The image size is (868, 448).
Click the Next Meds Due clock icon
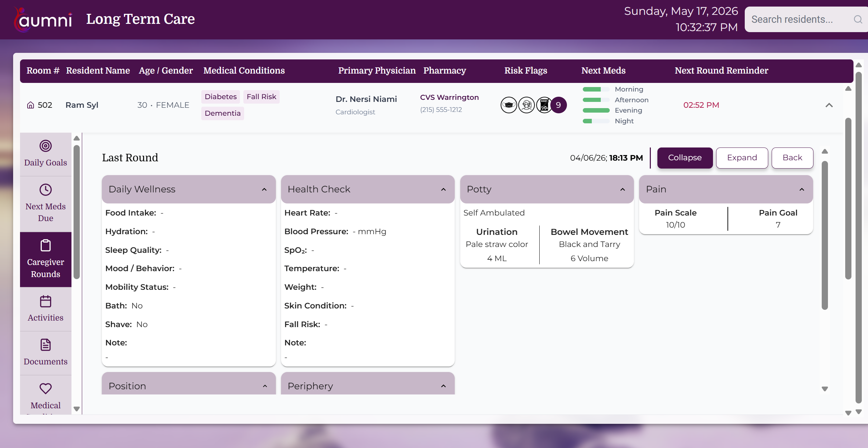tap(46, 190)
